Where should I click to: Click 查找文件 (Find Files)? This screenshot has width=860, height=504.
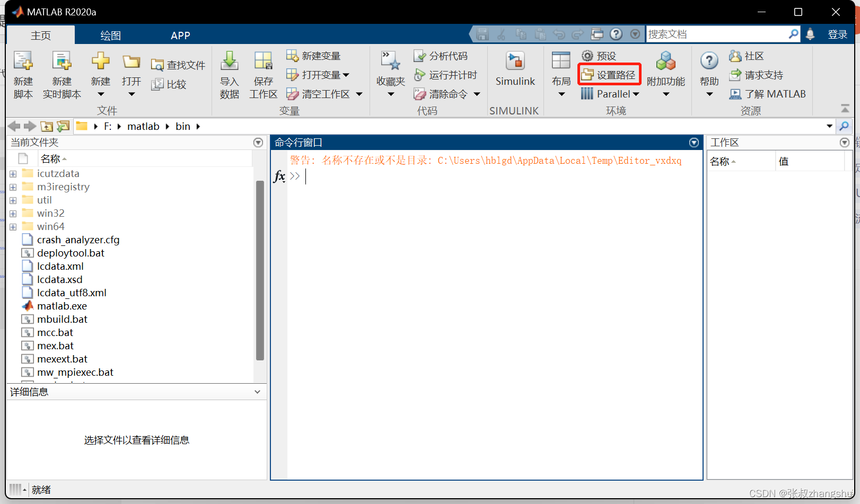coord(178,65)
